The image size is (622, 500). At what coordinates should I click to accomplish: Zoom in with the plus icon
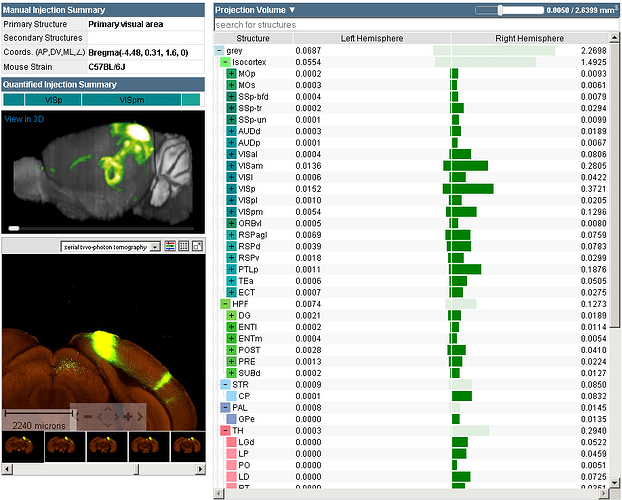[128, 417]
